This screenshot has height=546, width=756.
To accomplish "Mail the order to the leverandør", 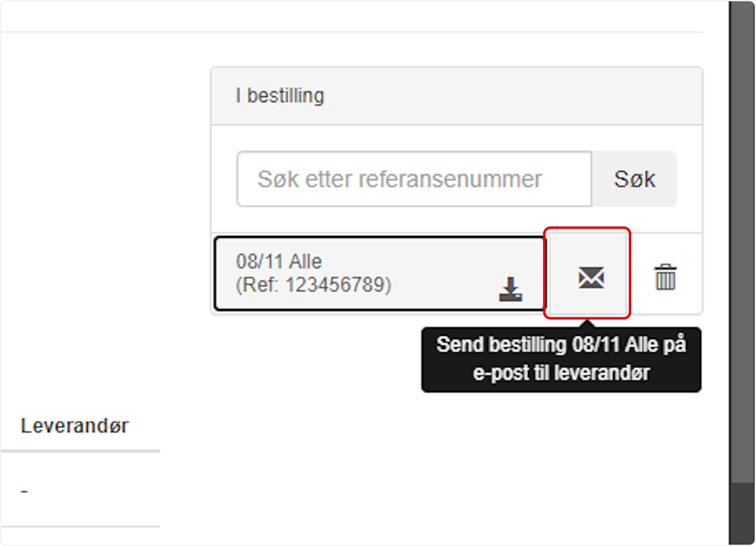I will pyautogui.click(x=588, y=273).
